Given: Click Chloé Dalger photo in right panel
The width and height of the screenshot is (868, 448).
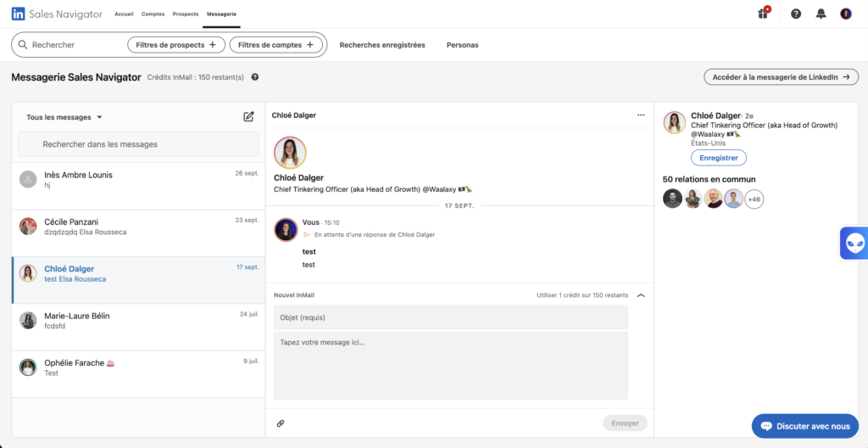Looking at the screenshot, I should (x=675, y=122).
